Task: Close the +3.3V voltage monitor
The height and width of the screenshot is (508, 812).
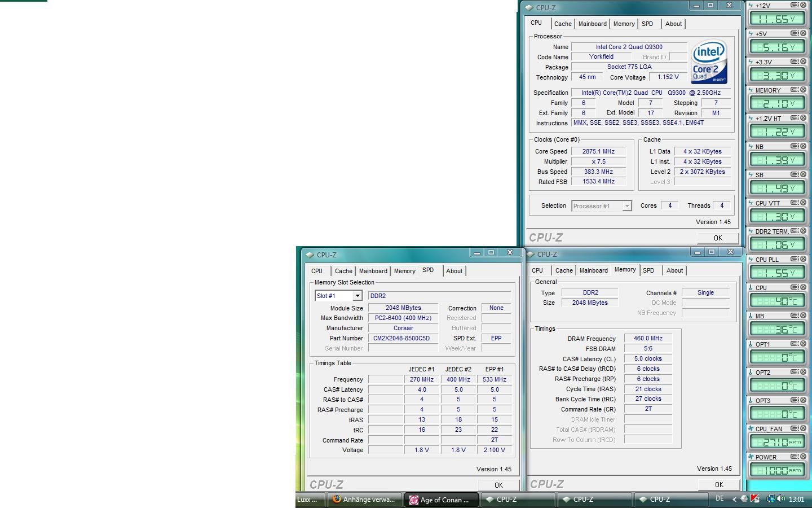Action: (x=803, y=62)
